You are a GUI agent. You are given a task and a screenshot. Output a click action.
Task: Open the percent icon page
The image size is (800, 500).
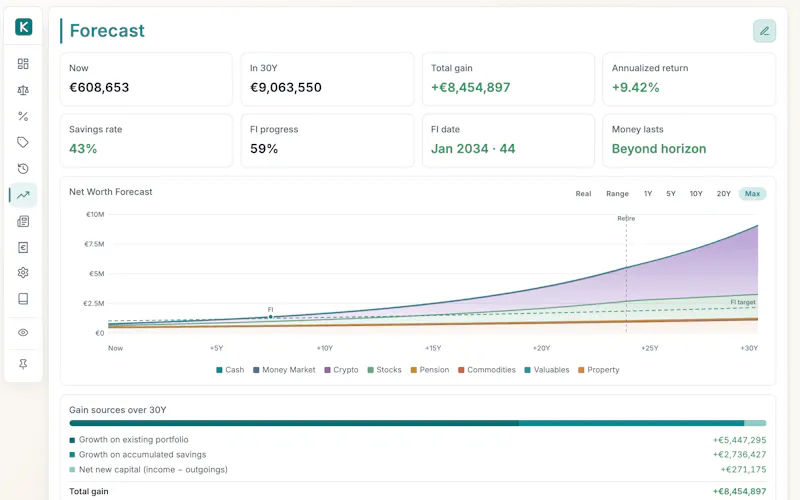tap(23, 116)
